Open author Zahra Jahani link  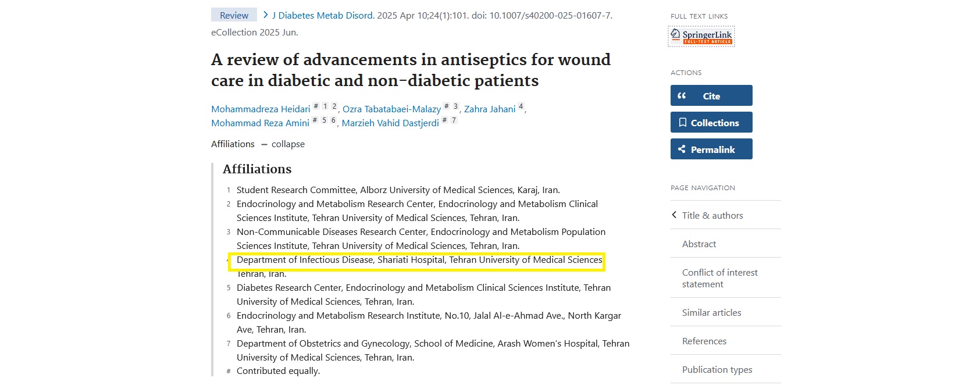point(490,109)
